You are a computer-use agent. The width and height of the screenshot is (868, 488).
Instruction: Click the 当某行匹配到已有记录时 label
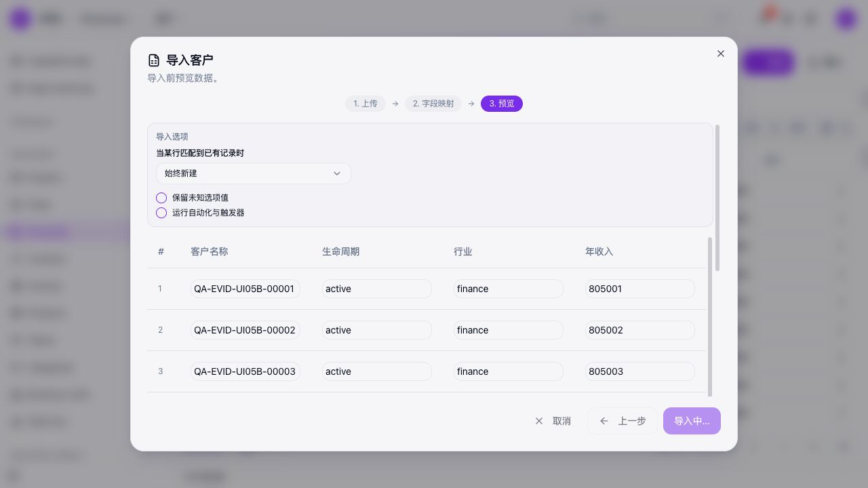200,153
